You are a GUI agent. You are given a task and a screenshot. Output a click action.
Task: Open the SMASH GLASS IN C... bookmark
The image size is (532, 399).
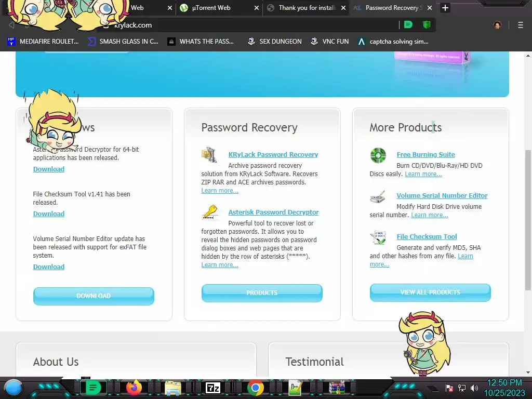tap(123, 42)
